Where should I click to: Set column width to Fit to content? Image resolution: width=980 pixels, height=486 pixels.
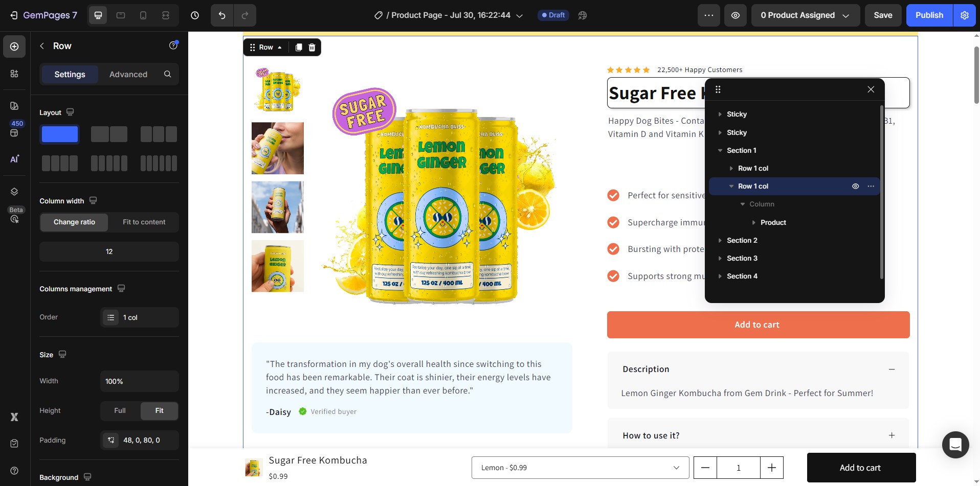point(144,222)
